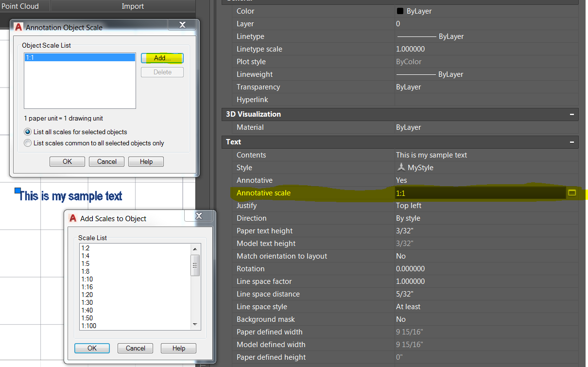The image size is (588, 367).
Task: Click the MyStyle text style icon
Action: (401, 167)
